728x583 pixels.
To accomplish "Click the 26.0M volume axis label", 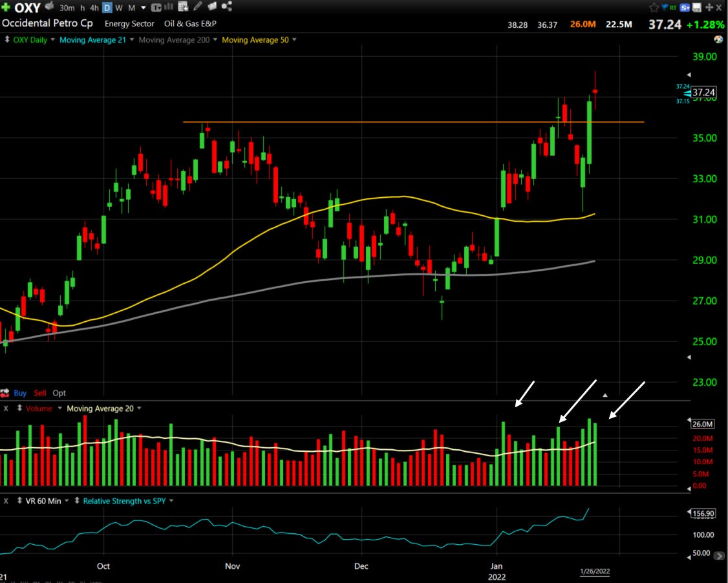I will click(x=703, y=424).
